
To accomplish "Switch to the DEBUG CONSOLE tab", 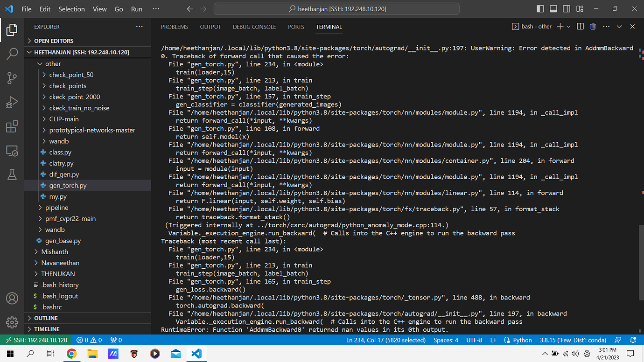I will (x=254, y=27).
